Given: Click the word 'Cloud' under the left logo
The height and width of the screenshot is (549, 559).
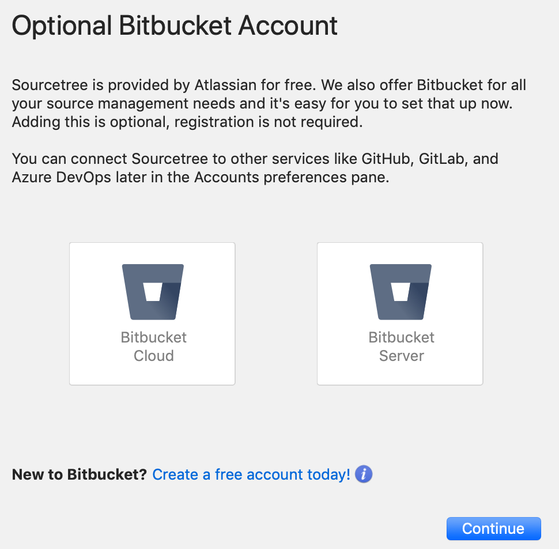Looking at the screenshot, I should click(x=154, y=356).
